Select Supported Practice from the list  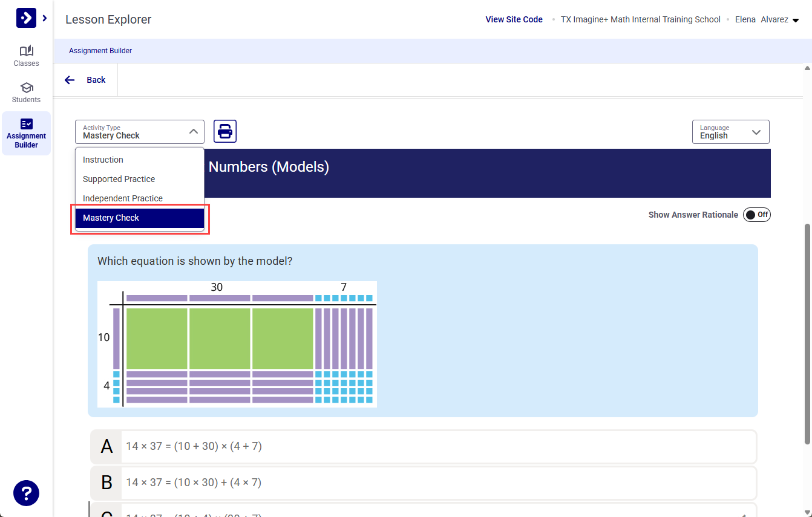coord(119,179)
